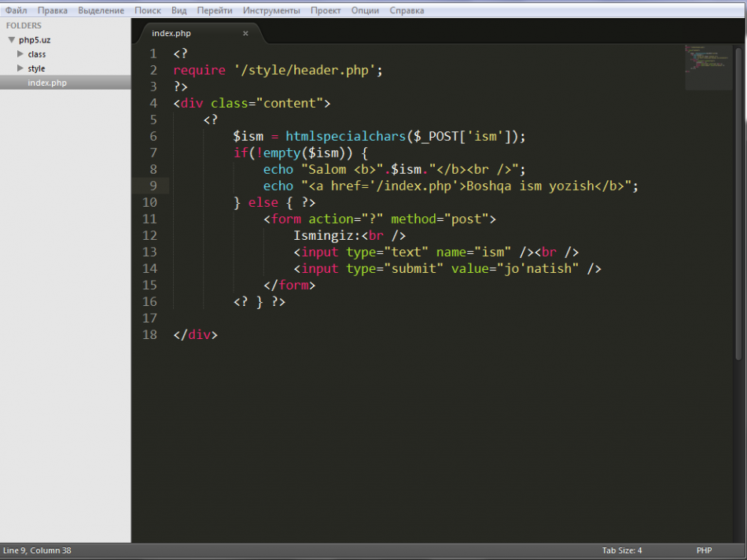
Task: Open the PHP syntax selector in status bar
Action: coord(704,550)
